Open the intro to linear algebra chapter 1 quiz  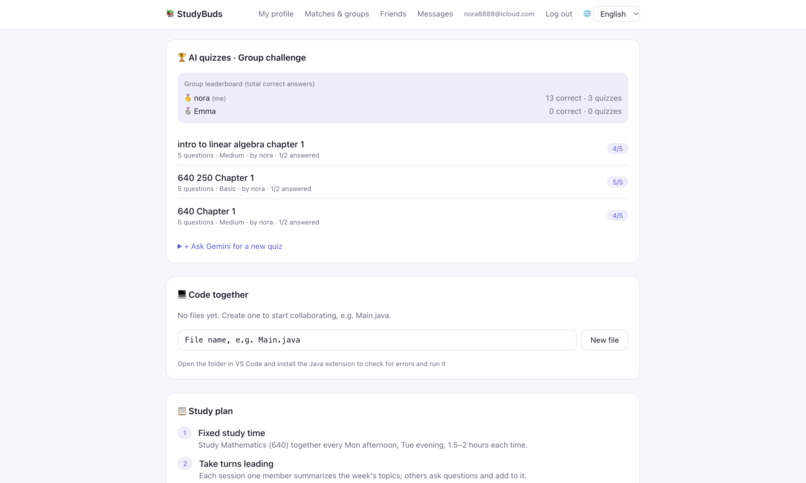pos(241,144)
